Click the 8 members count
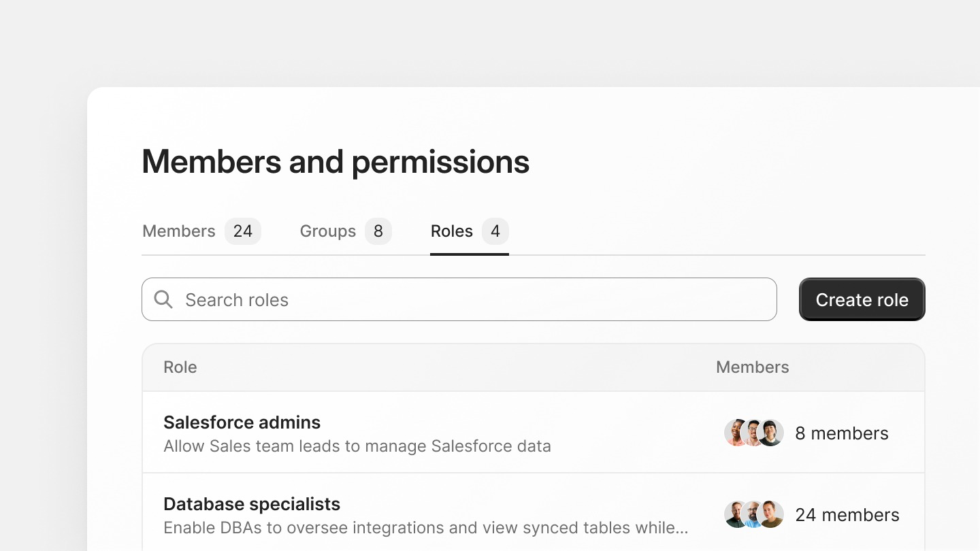Screen dimensions: 980x551 pos(842,433)
